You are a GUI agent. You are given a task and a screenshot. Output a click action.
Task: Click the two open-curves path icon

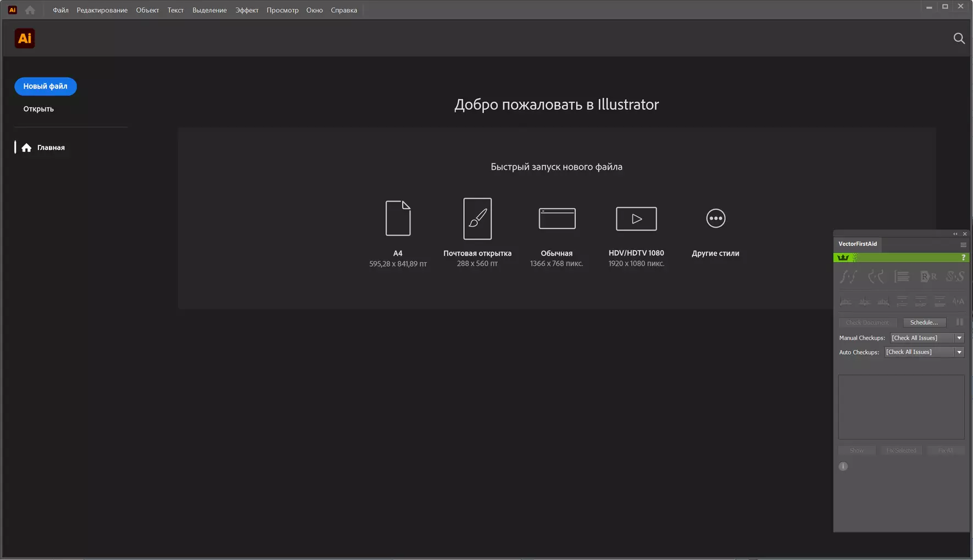(875, 277)
